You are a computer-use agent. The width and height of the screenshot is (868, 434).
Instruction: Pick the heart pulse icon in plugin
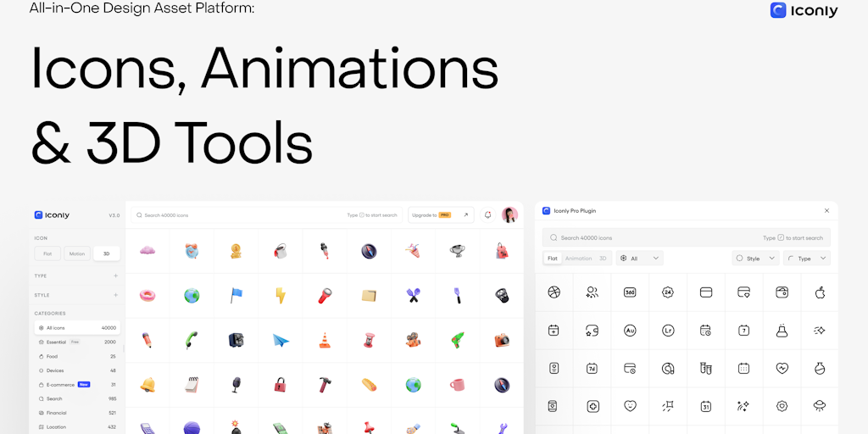[782, 368]
